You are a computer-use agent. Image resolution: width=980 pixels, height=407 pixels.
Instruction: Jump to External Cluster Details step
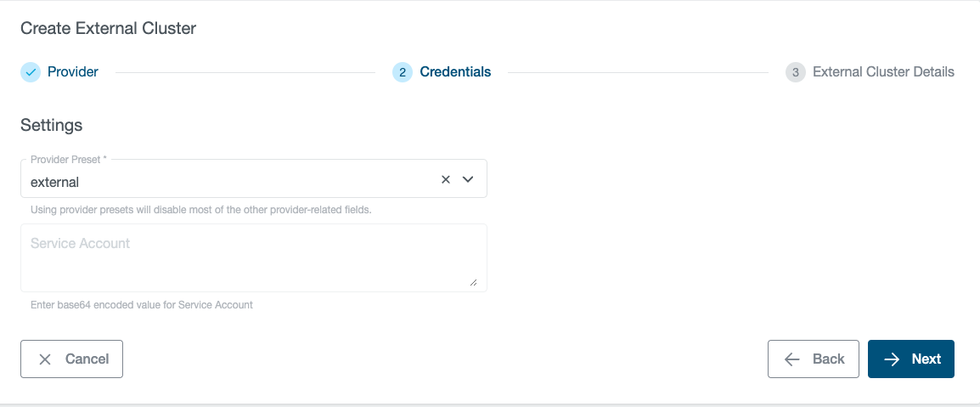[883, 72]
